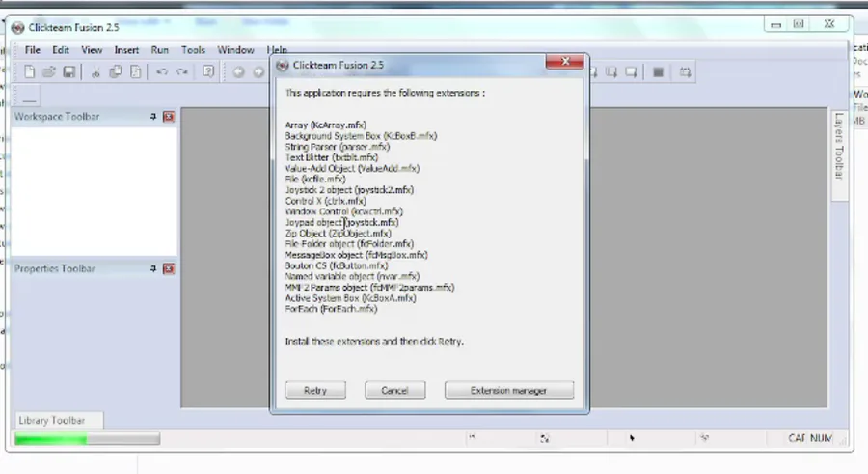Click the Copy toolbar icon
Viewport: 868px width, 474px height.
click(115, 72)
